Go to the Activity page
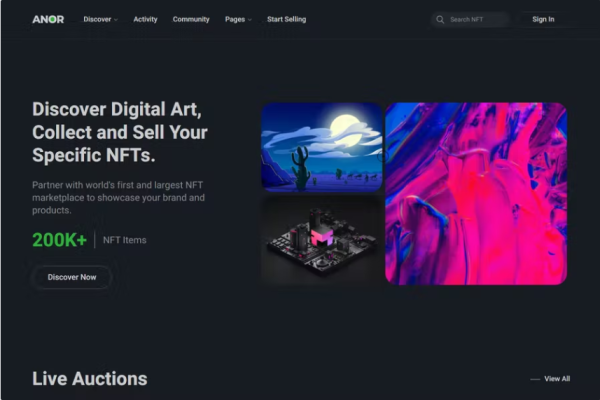 click(145, 19)
